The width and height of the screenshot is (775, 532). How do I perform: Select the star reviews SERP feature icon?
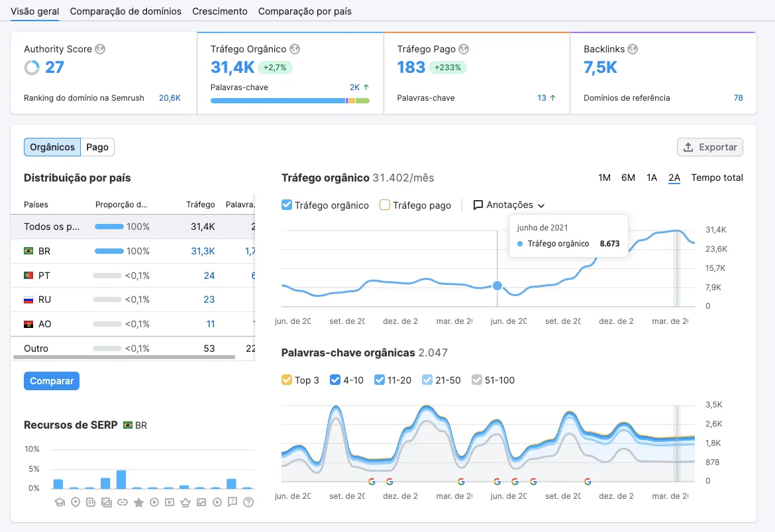[x=138, y=503]
